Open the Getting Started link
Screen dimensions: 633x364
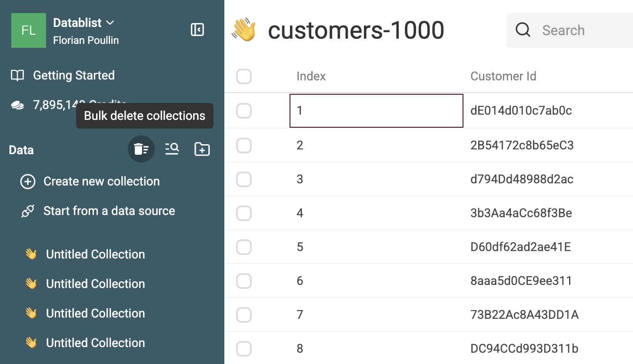pos(74,76)
